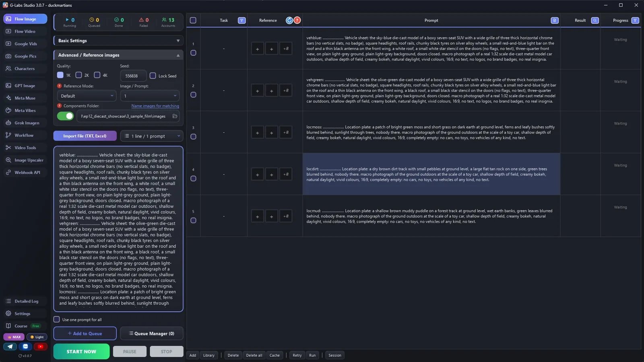Viewport: 644px width, 362px height.
Task: Tick the select-all checkbox in table header
Action: point(193,21)
